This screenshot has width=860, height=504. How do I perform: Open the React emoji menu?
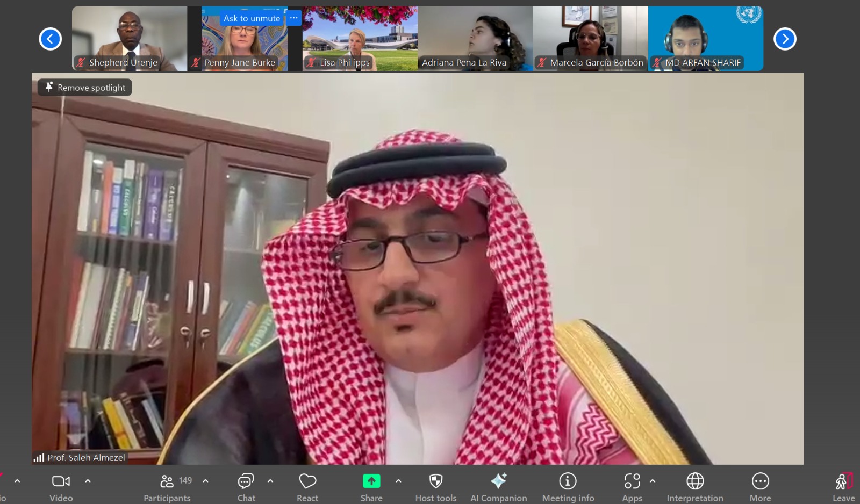point(307,481)
